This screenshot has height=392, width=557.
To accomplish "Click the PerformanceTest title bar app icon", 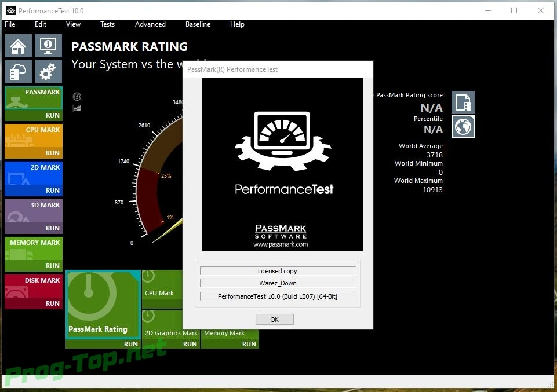I will coord(10,10).
